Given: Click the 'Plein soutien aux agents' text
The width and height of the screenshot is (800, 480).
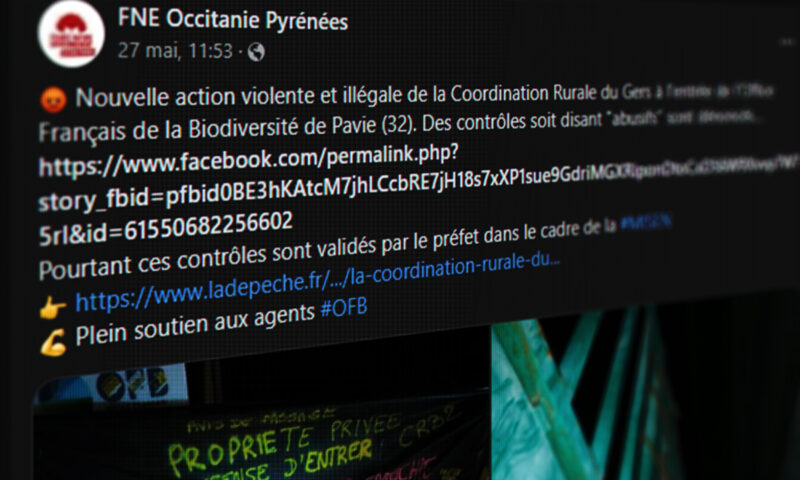Looking at the screenshot, I should [x=195, y=323].
